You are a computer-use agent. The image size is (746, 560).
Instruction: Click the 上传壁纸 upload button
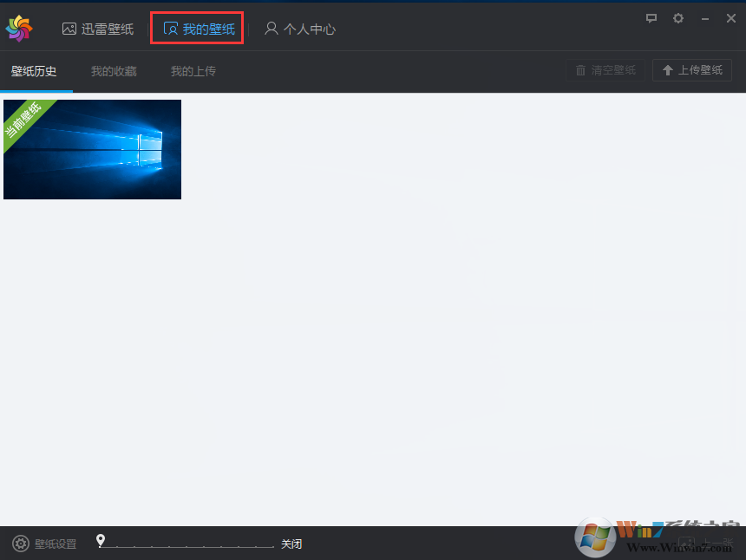point(691,70)
